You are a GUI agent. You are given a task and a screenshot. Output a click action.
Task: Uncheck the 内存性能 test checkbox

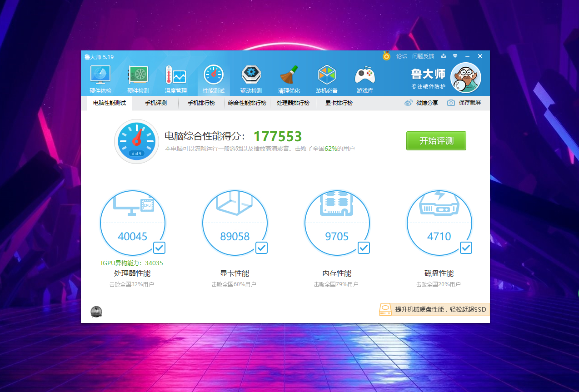click(x=364, y=248)
